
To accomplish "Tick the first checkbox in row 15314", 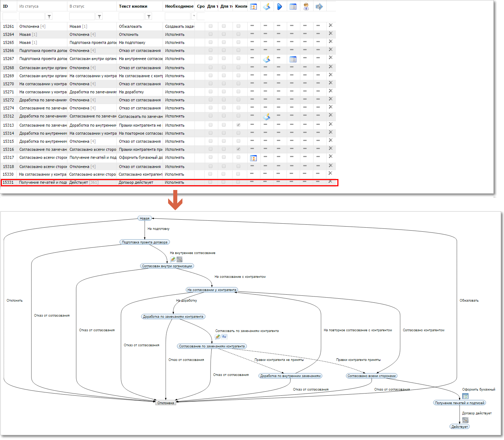I will click(x=211, y=133).
